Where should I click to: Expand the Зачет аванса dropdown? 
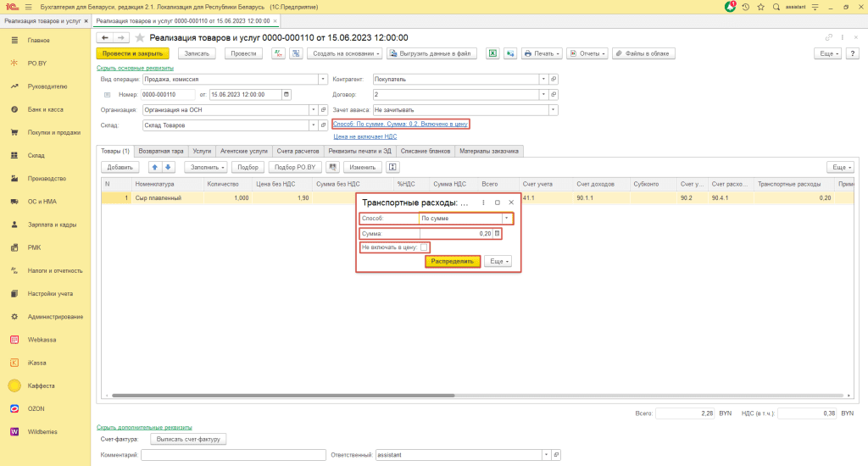pyautogui.click(x=553, y=110)
